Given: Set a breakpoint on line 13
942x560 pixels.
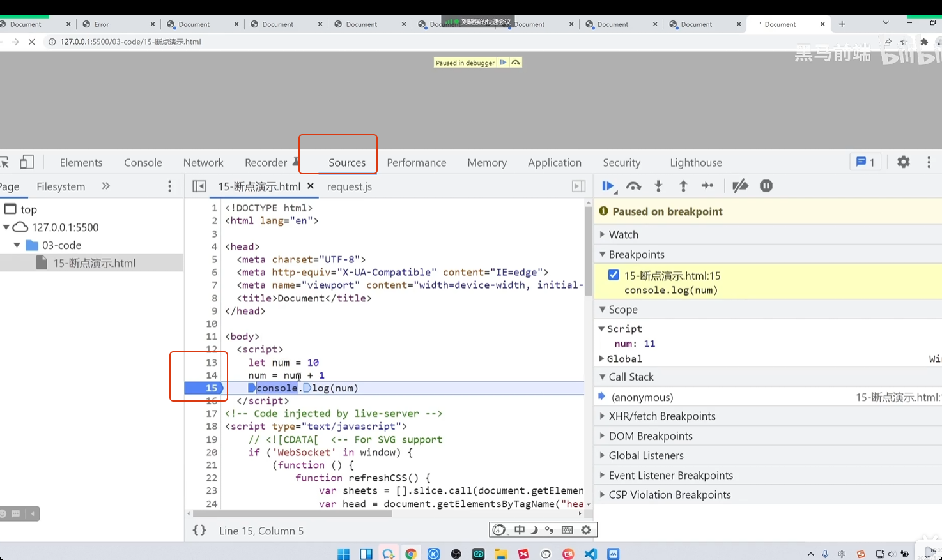Looking at the screenshot, I should click(x=212, y=362).
